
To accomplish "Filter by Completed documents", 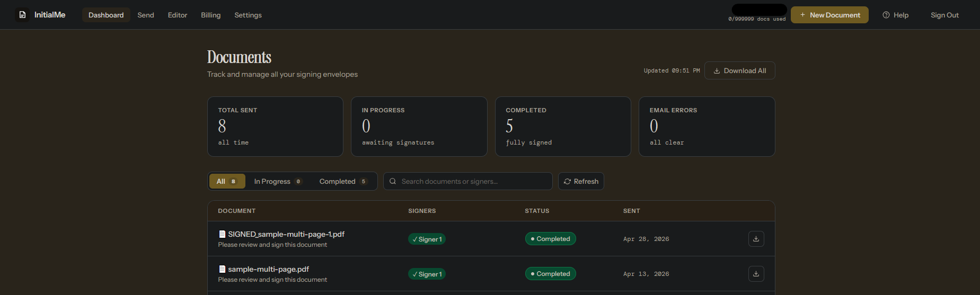I will point(343,181).
